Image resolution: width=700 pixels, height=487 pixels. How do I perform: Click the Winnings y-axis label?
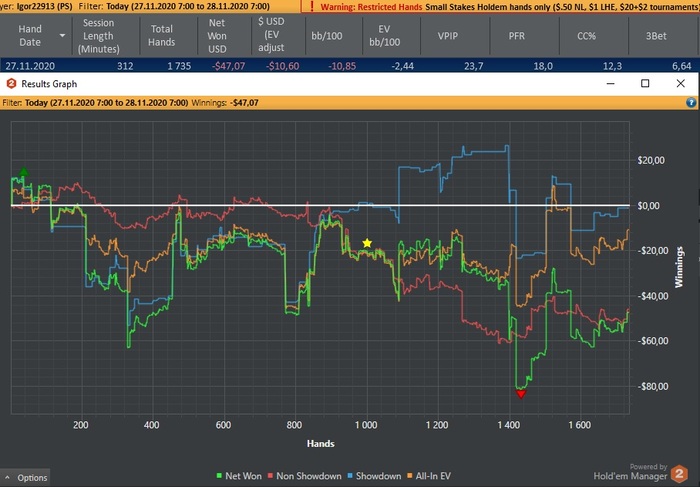pos(679,267)
